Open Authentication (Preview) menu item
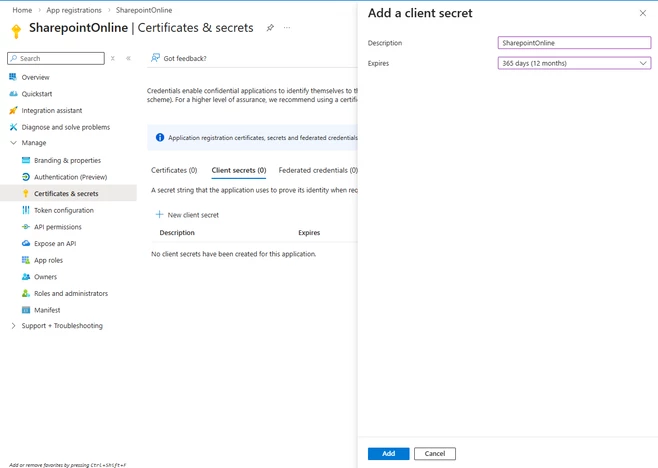Screen dimensions: 658x468 click(x=70, y=177)
